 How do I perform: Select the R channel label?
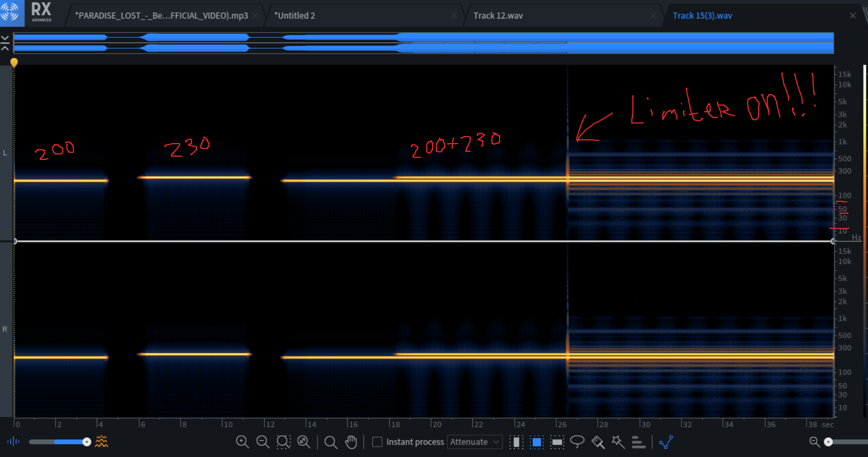(5, 330)
